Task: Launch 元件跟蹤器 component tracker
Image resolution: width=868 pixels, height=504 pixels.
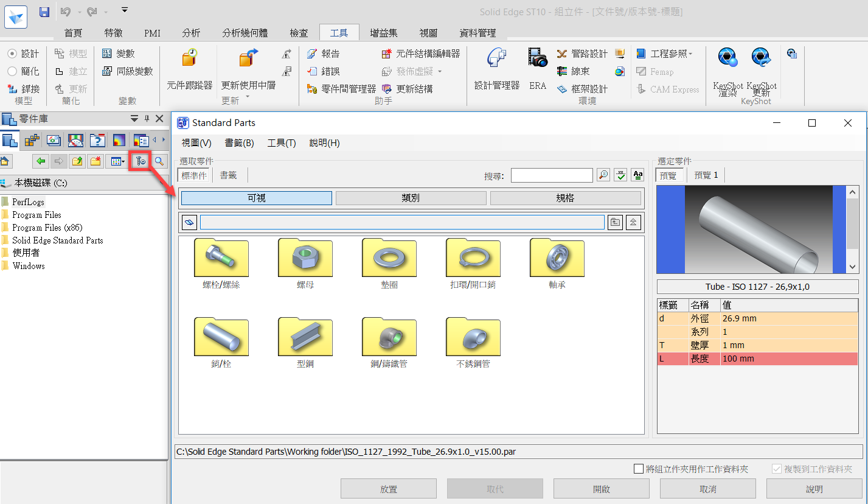Action: point(190,69)
